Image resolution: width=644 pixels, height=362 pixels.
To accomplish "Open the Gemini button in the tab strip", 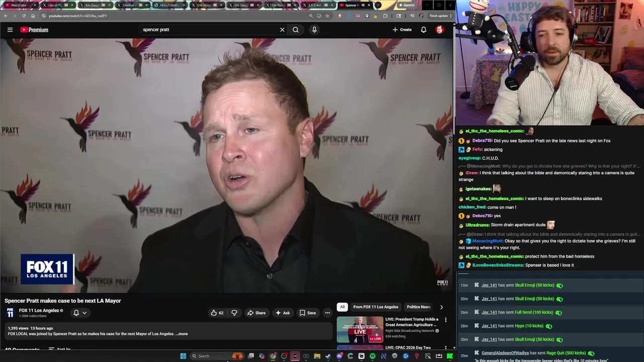I will point(407,5).
